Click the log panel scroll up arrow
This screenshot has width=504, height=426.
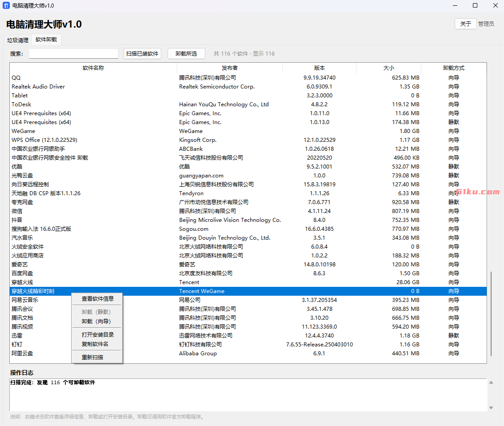tap(491, 382)
